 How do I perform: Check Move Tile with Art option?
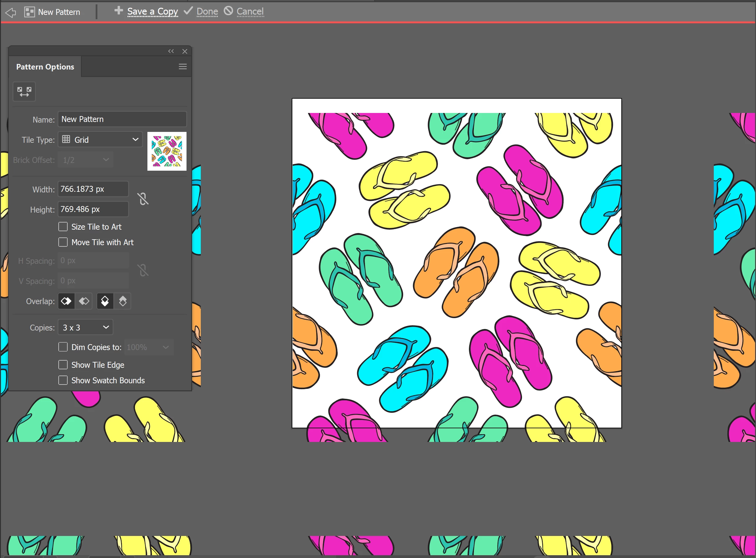tap(63, 242)
